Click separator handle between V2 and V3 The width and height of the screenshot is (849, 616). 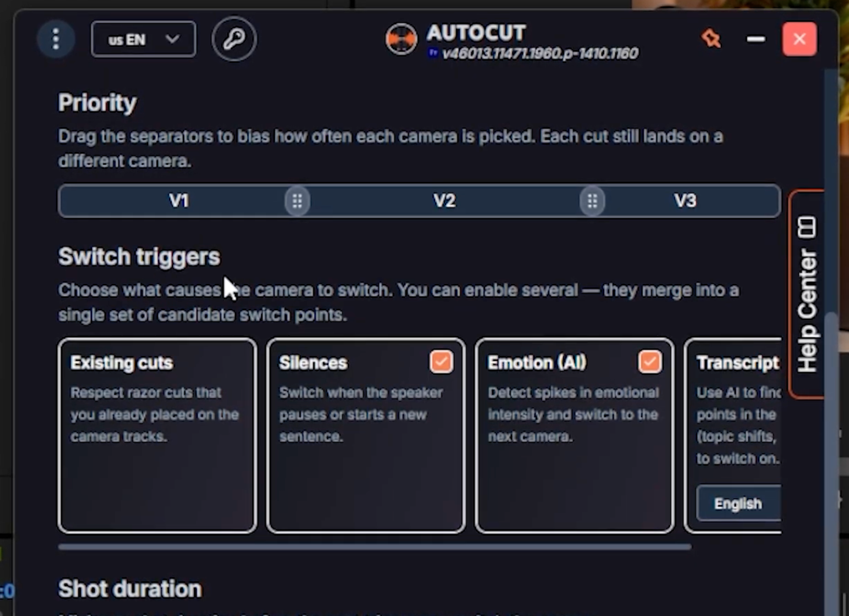pos(592,201)
